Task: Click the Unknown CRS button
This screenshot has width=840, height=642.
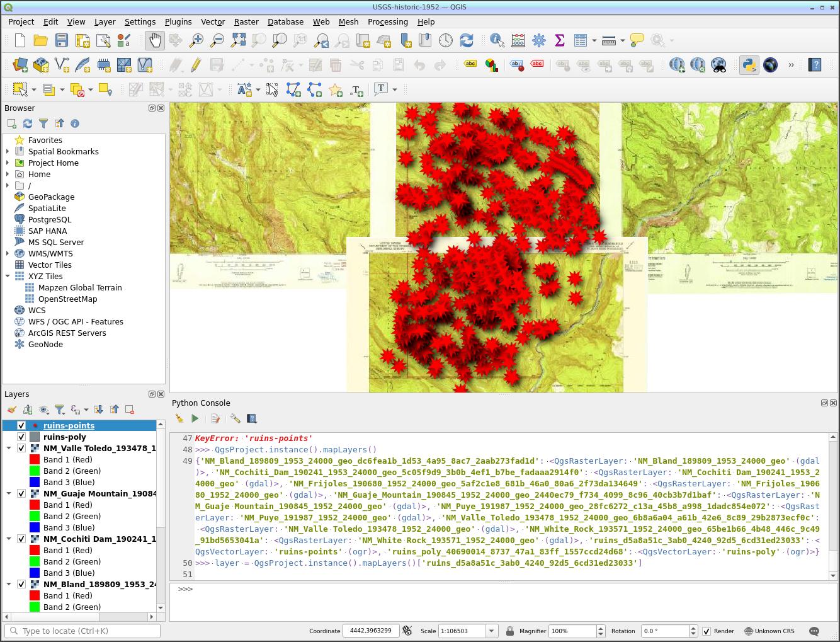Action: [769, 631]
